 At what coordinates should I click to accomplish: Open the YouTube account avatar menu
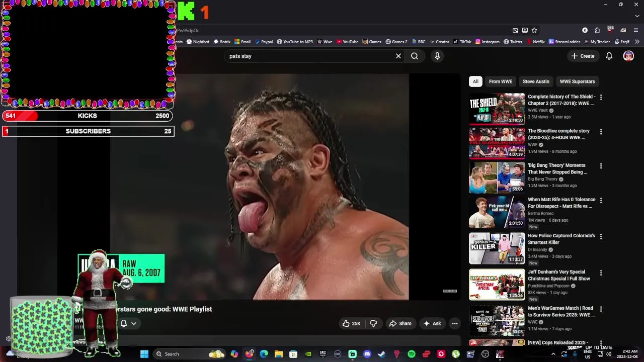coord(628,56)
